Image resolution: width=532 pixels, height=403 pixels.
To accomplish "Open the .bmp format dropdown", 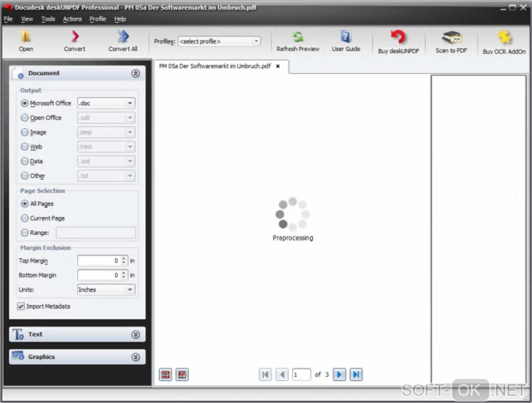I will click(106, 132).
